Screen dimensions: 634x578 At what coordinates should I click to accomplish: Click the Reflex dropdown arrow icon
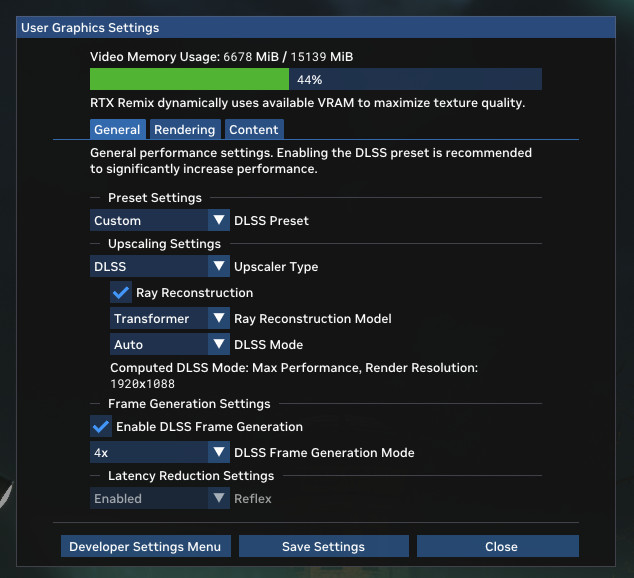(219, 498)
